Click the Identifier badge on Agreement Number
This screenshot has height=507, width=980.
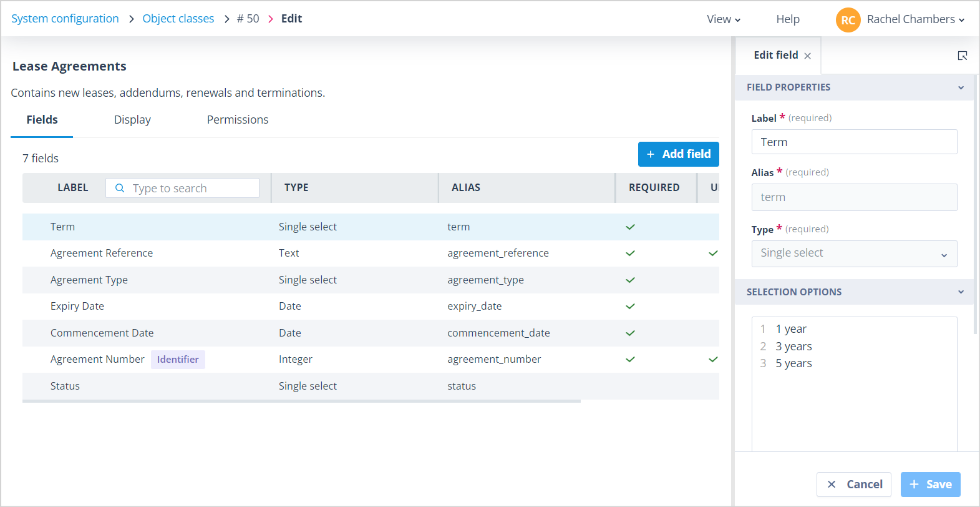tap(178, 360)
